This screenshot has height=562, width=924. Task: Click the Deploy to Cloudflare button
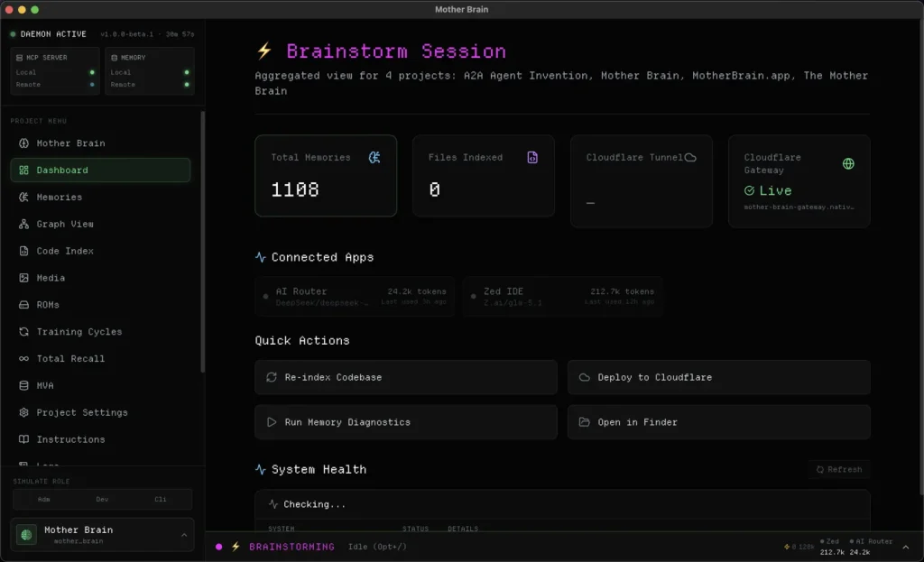pyautogui.click(x=719, y=377)
